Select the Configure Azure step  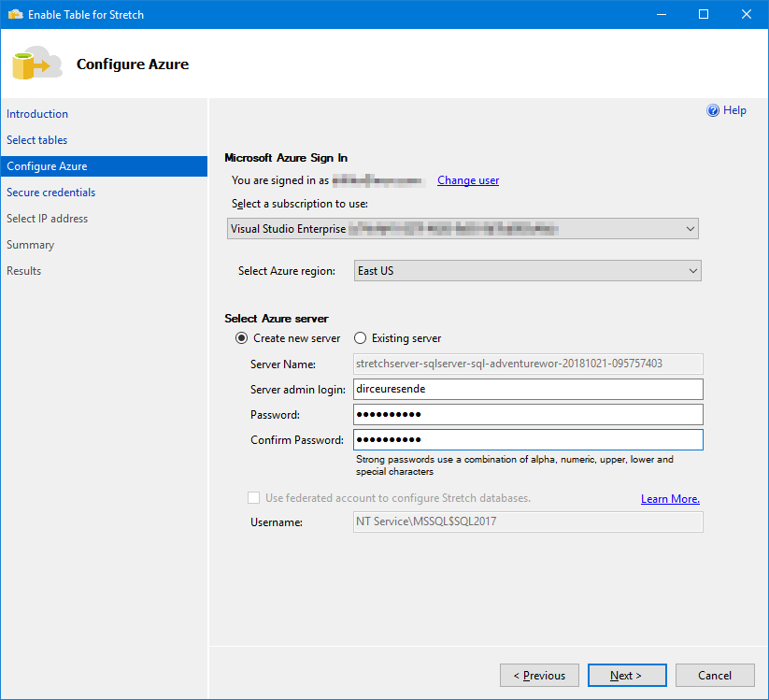click(x=104, y=166)
